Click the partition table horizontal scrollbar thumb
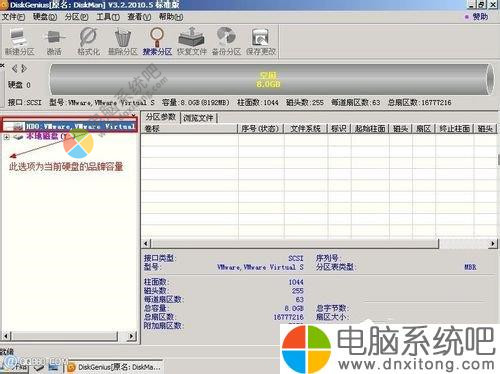Screen dimensions: 500x374 295,244
